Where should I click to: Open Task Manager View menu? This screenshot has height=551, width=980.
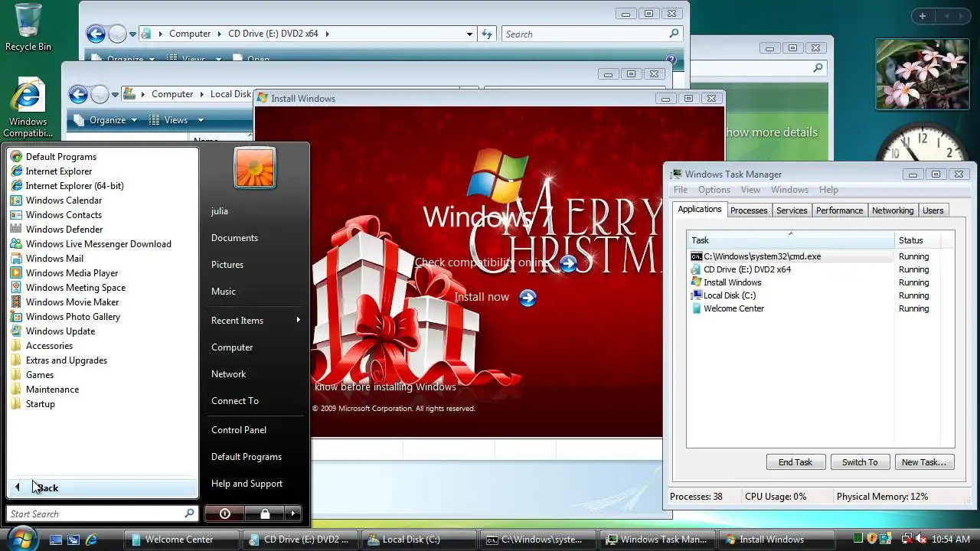[x=750, y=190]
